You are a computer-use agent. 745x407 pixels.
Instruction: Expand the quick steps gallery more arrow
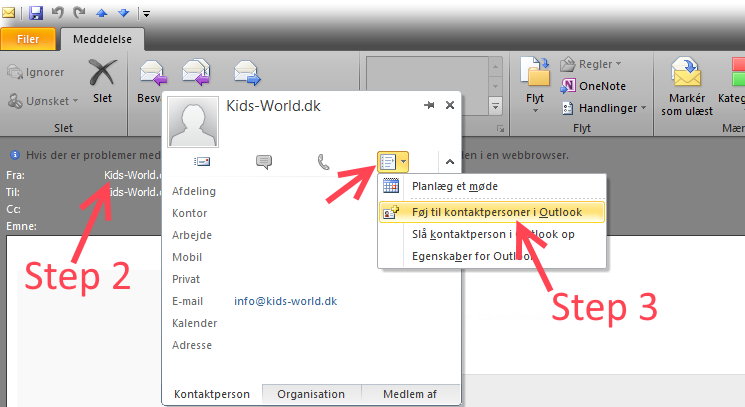495,106
